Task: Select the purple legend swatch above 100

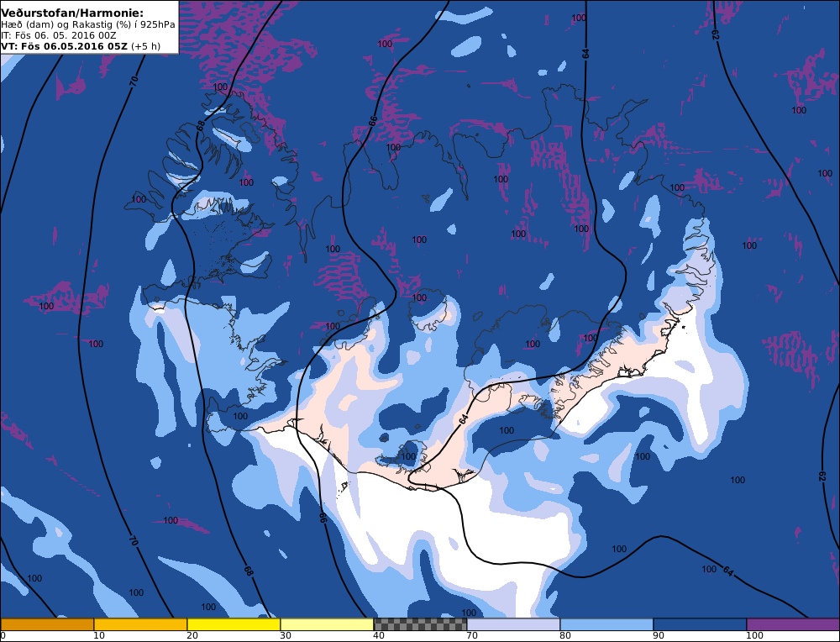Action: coord(793,624)
